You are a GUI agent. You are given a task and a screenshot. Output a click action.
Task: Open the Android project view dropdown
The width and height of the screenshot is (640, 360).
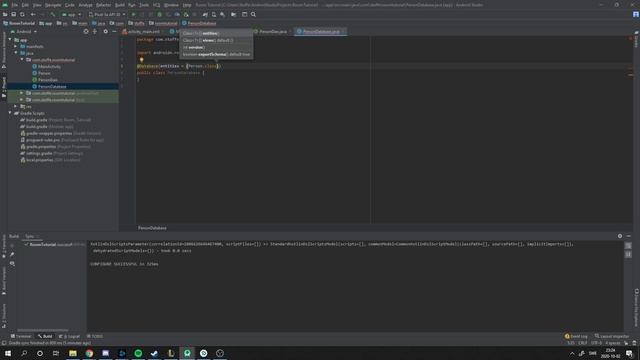[x=24, y=31]
